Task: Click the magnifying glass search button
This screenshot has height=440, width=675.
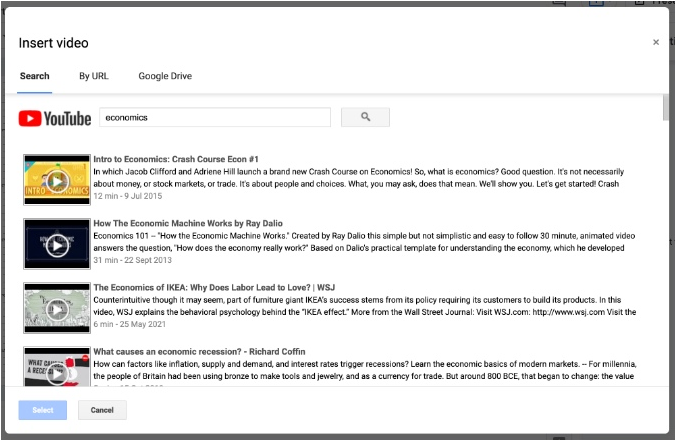Action: [365, 118]
